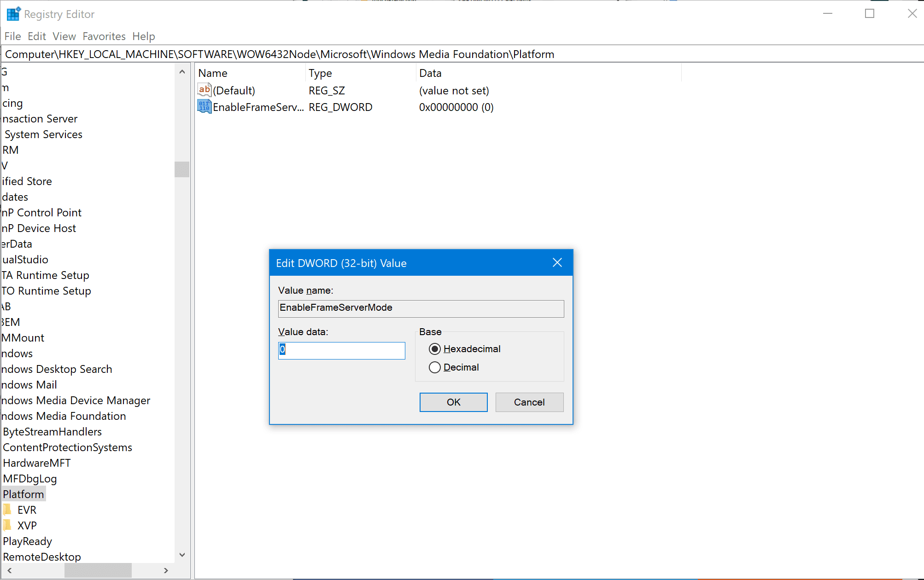Viewport: 924px width, 580px height.
Task: Select the ByteStreamHandlers key
Action: (x=52, y=431)
